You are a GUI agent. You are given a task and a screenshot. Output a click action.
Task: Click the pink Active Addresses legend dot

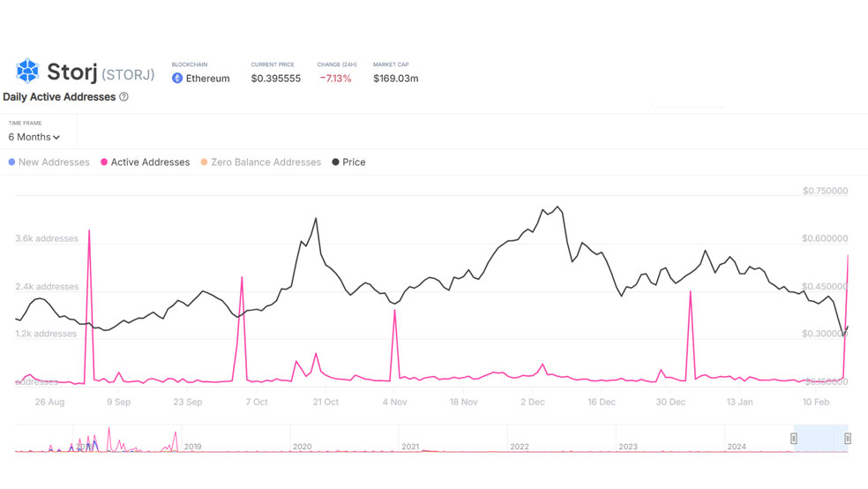[103, 162]
